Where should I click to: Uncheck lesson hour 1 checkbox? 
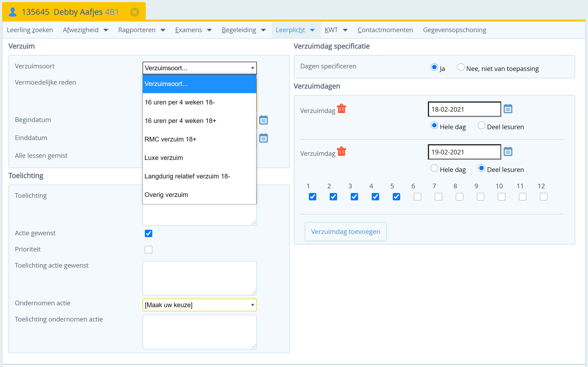(x=312, y=197)
